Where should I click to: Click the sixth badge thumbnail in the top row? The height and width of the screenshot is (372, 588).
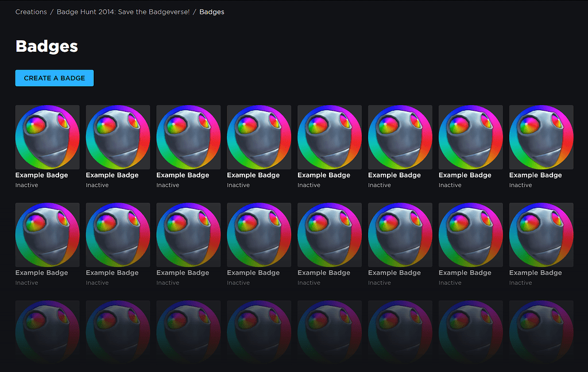[400, 137]
